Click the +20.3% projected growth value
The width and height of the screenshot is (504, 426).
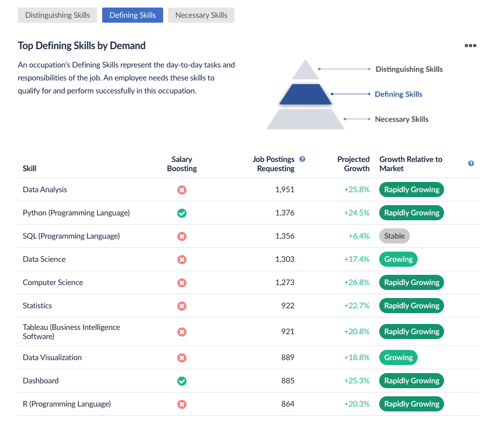click(357, 404)
